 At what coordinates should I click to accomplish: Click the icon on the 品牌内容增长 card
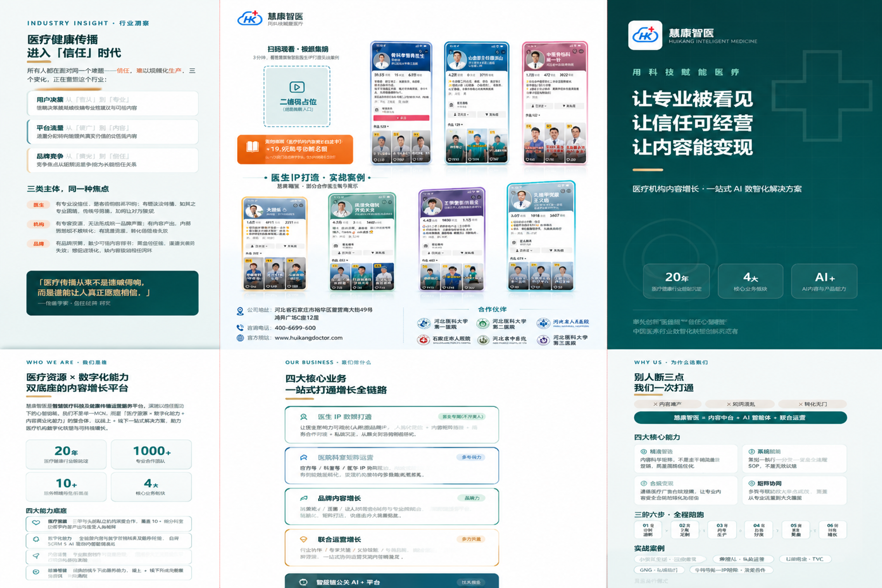[x=304, y=498]
